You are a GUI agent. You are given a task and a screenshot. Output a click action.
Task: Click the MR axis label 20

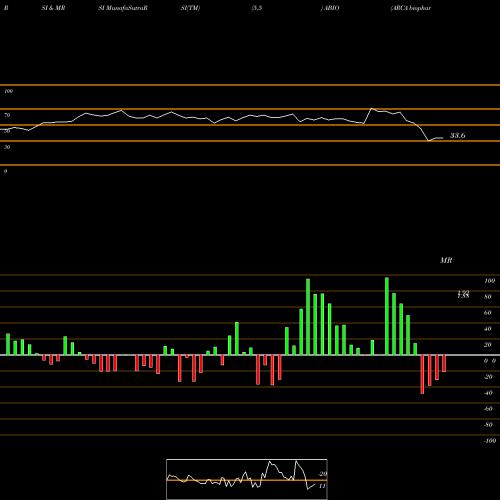coord(488,345)
